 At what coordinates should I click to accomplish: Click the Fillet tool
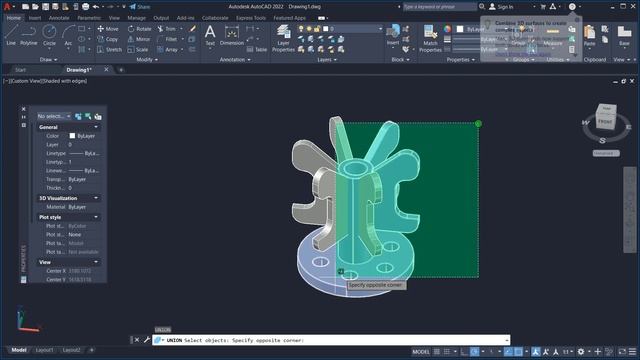(167, 39)
